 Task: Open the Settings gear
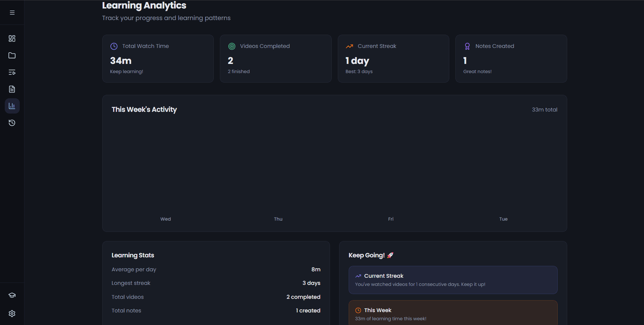tap(12, 313)
